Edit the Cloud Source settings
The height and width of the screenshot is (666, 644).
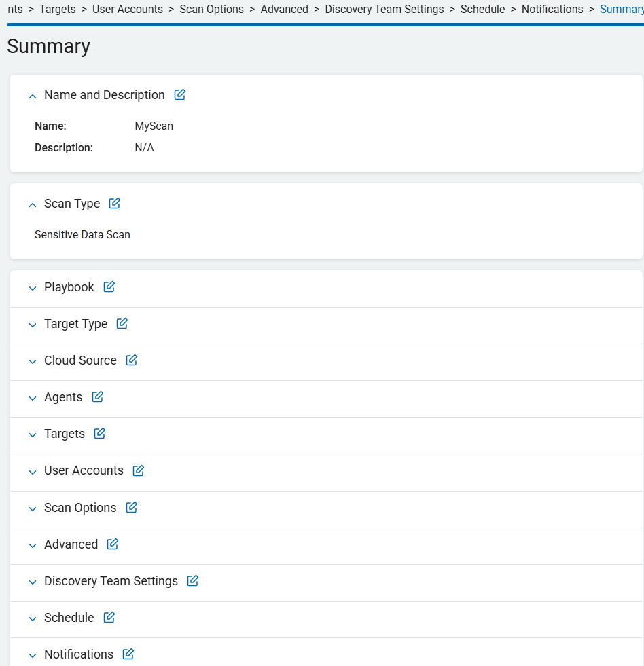[x=132, y=360]
